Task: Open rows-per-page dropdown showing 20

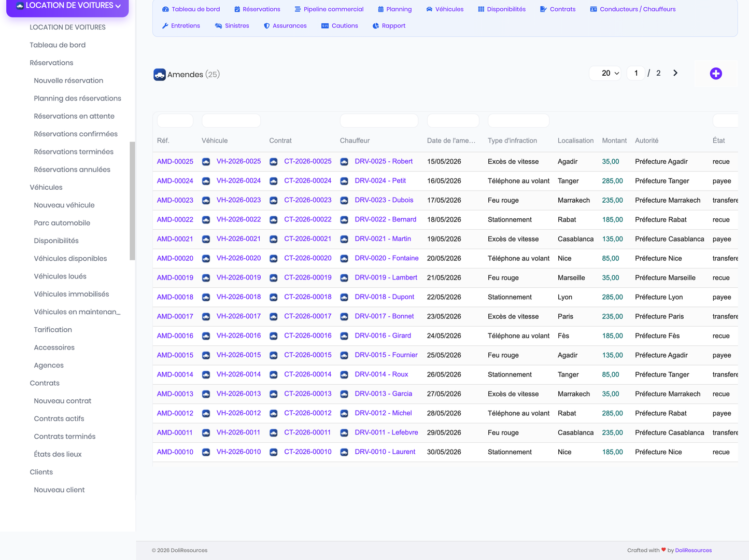Action: (x=605, y=73)
